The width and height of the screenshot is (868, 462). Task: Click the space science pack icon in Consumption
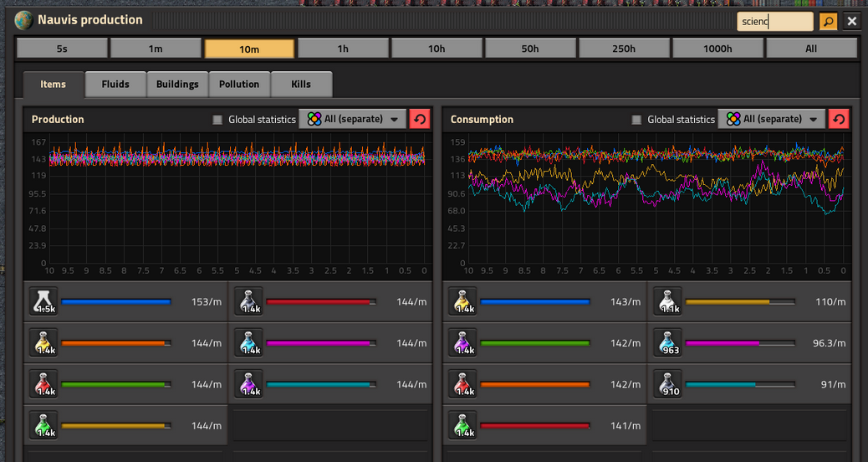point(667,302)
